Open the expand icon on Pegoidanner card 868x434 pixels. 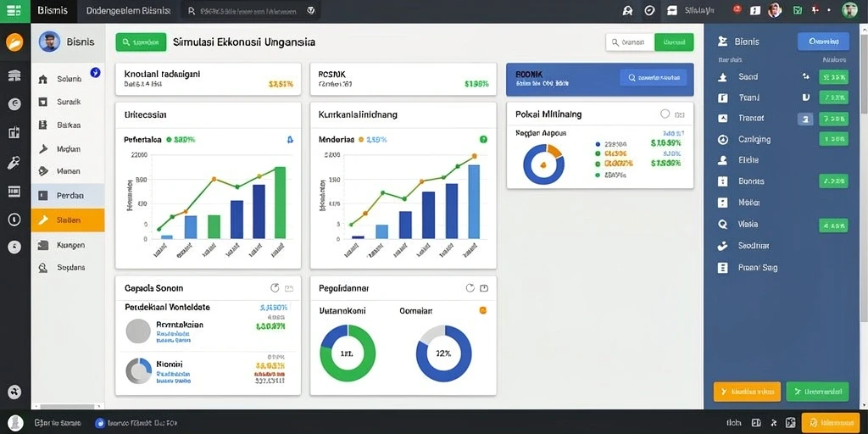click(484, 288)
